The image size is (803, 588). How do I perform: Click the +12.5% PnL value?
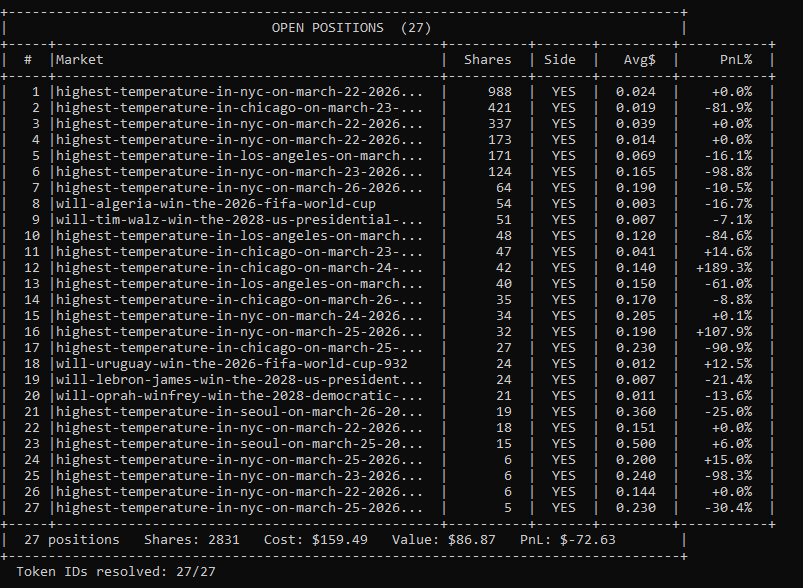pyautogui.click(x=728, y=364)
